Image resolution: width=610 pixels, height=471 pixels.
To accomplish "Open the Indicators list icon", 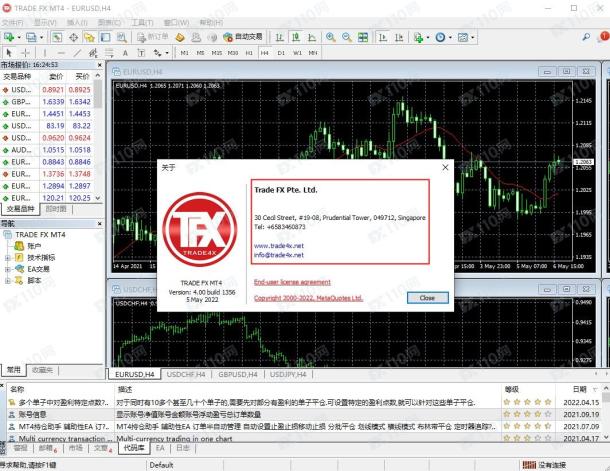I will [x=418, y=37].
